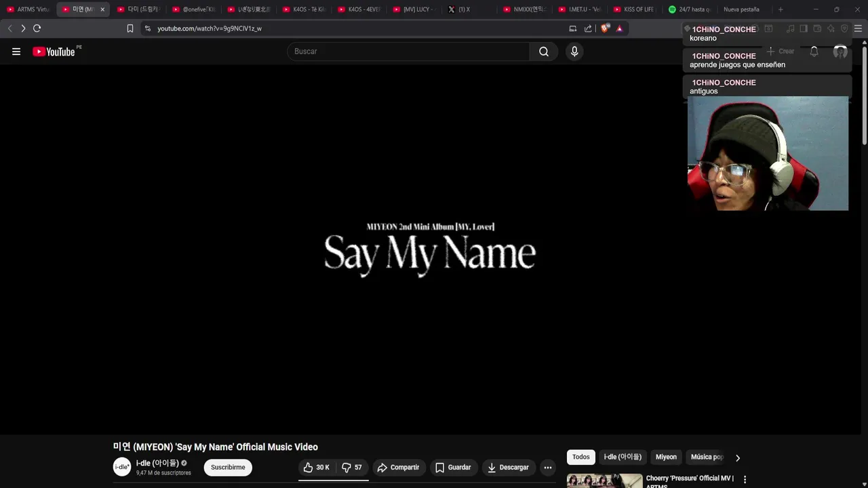Like the video with thumbs up
Viewport: 868px width, 488px height.
point(316,468)
